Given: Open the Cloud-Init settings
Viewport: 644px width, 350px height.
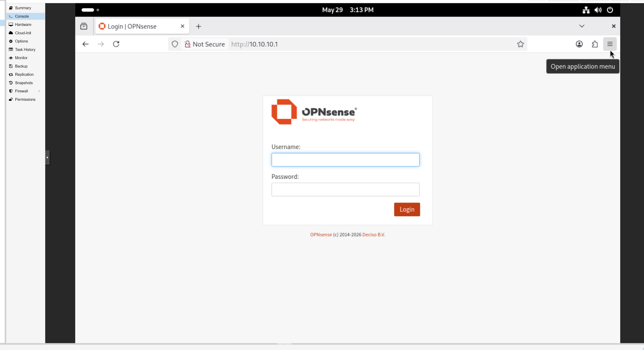Looking at the screenshot, I should point(23,33).
